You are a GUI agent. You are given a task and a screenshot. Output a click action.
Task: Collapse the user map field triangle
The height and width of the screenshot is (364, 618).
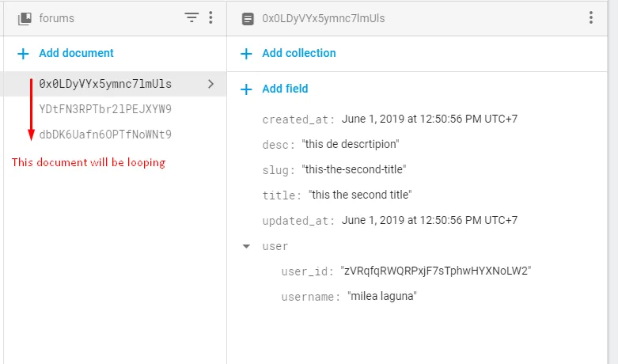(x=246, y=247)
